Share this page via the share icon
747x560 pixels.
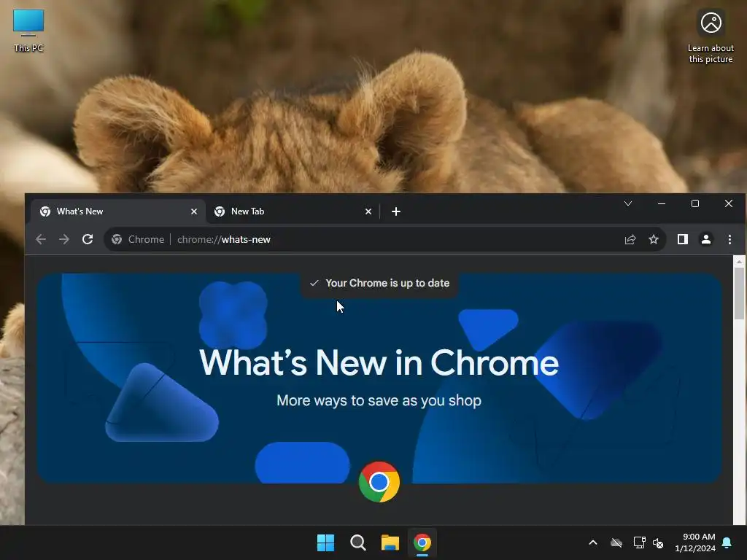[x=630, y=239]
